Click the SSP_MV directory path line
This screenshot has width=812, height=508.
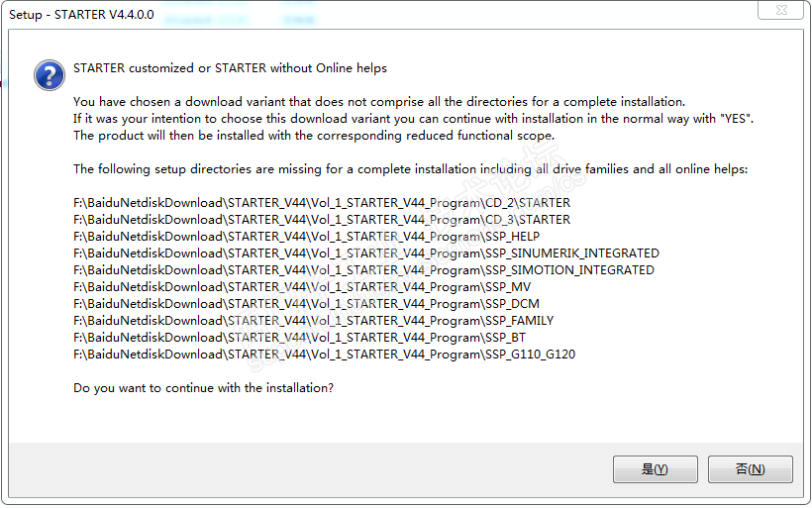302,287
